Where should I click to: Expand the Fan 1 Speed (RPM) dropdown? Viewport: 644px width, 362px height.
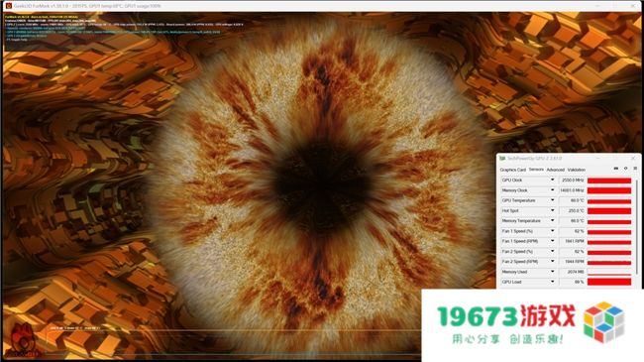552,241
